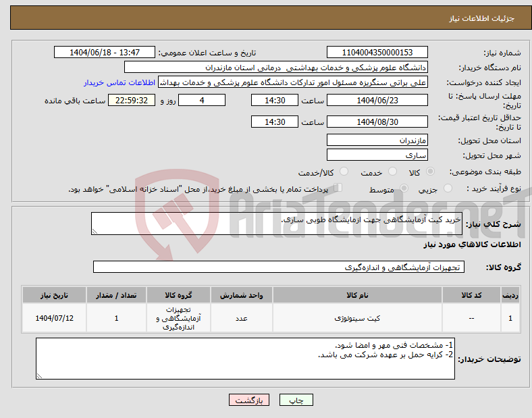Click the گروه کالا field
Viewport: 532px width, 418px height.
[x=279, y=267]
